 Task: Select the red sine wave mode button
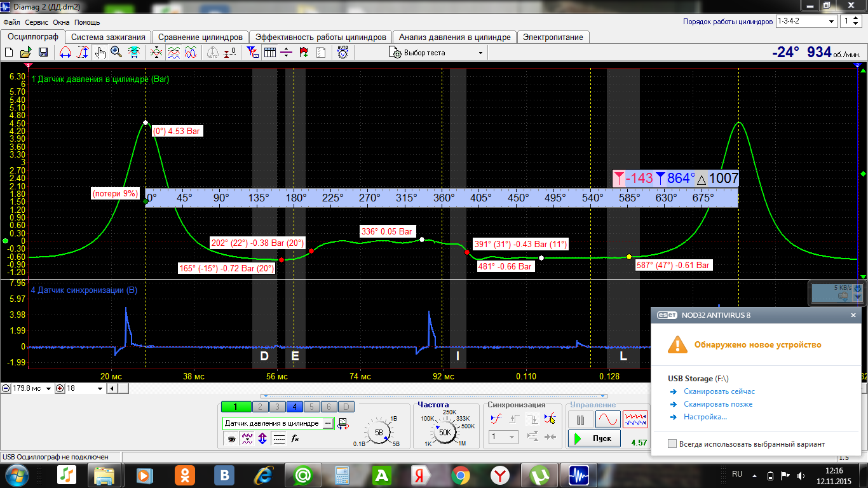(x=607, y=419)
